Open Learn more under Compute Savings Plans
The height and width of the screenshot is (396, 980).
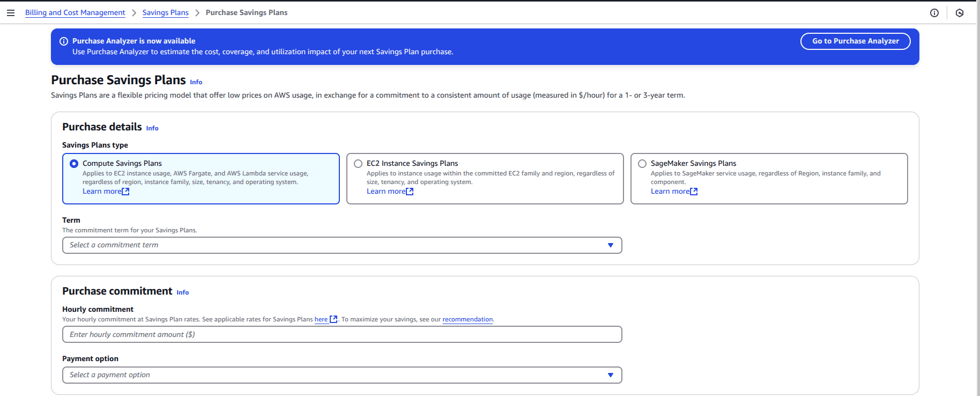[x=102, y=192]
